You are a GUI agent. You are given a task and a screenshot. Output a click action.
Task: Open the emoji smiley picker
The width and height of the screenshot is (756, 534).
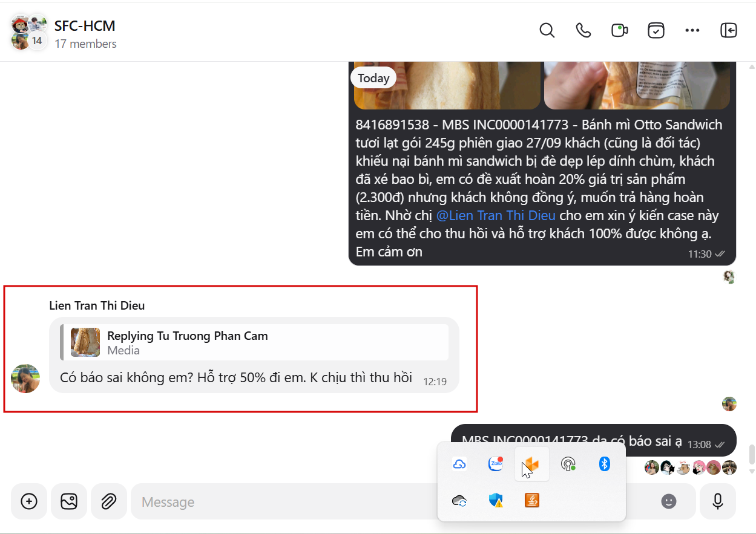(x=669, y=501)
